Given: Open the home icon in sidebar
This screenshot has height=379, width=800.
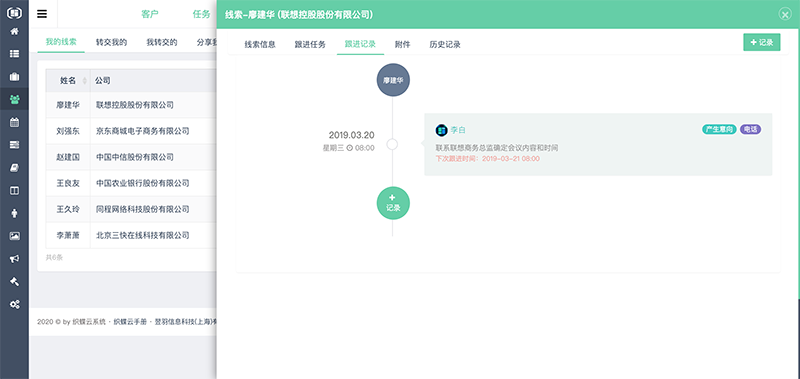Looking at the screenshot, I should (14, 32).
